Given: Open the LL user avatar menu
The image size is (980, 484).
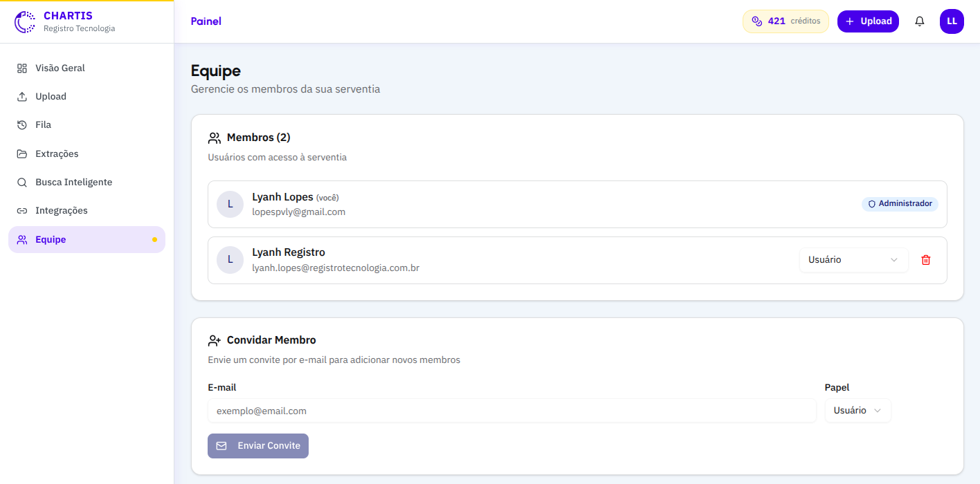Looking at the screenshot, I should pos(952,21).
